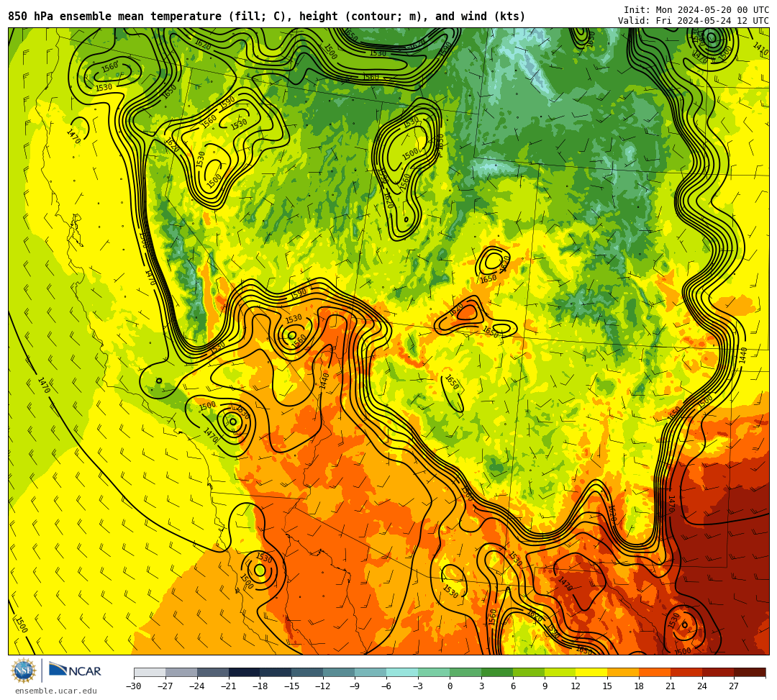This screenshot has width=777, height=700.
Task: Pick the maroon swatch above 27
Action: 750,672
